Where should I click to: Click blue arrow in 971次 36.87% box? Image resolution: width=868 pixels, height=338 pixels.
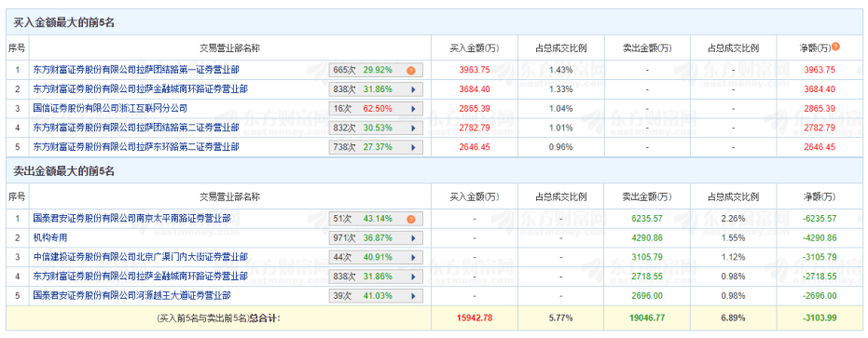[x=412, y=238]
